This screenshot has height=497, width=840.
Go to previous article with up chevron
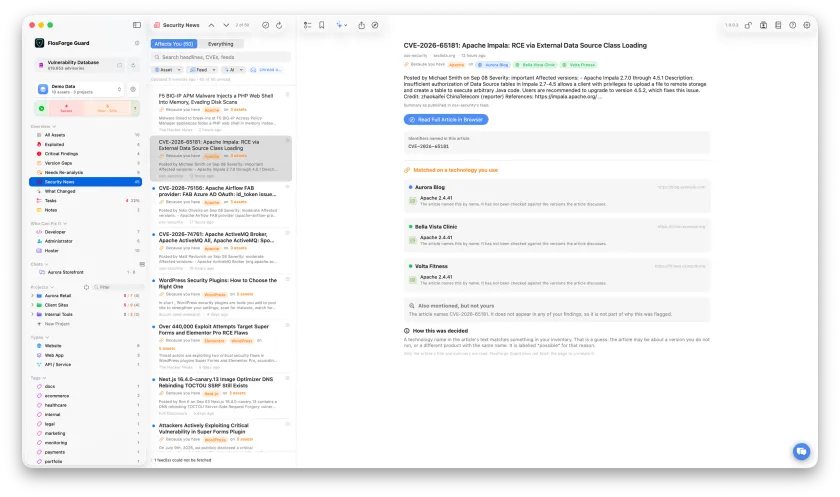click(x=212, y=25)
